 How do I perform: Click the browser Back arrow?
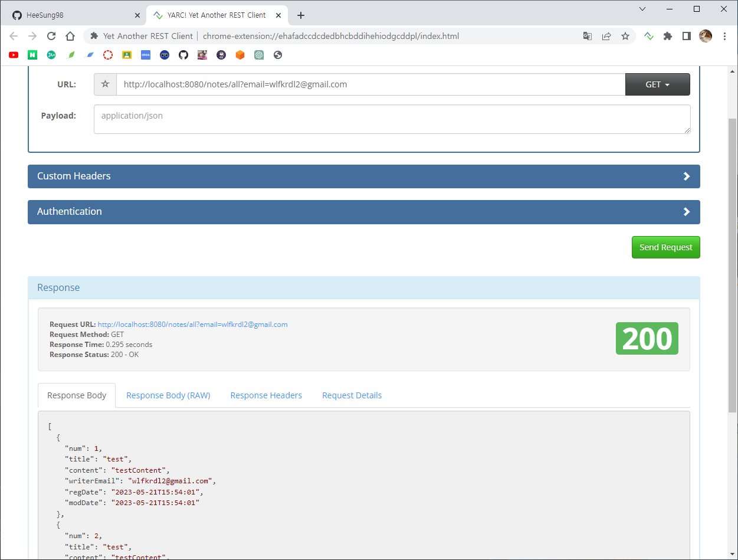coord(14,36)
